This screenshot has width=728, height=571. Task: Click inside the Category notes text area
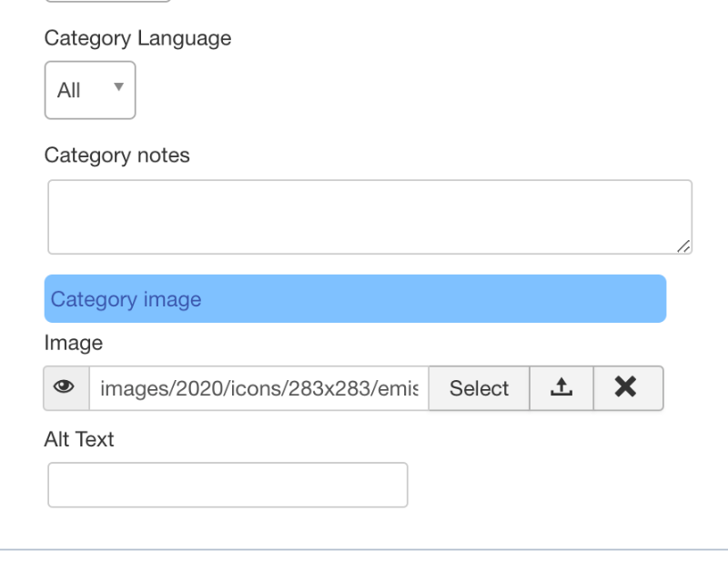point(370,216)
